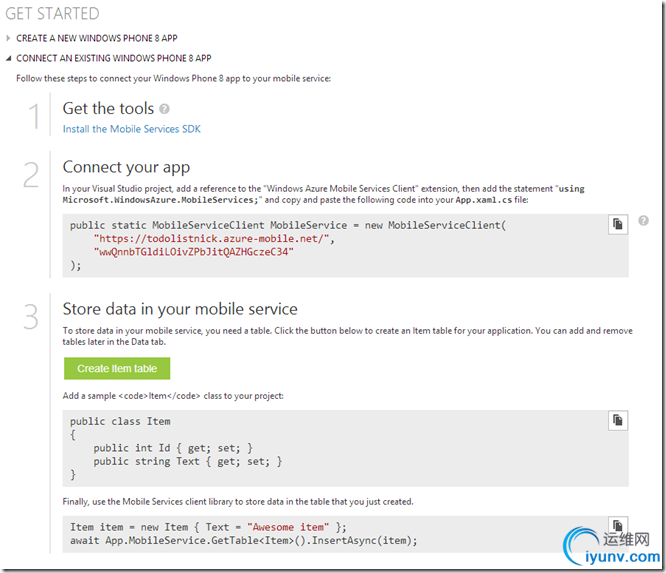Click the App.MobileService.GetTable line of code
The image size is (666, 573).
[244, 541]
